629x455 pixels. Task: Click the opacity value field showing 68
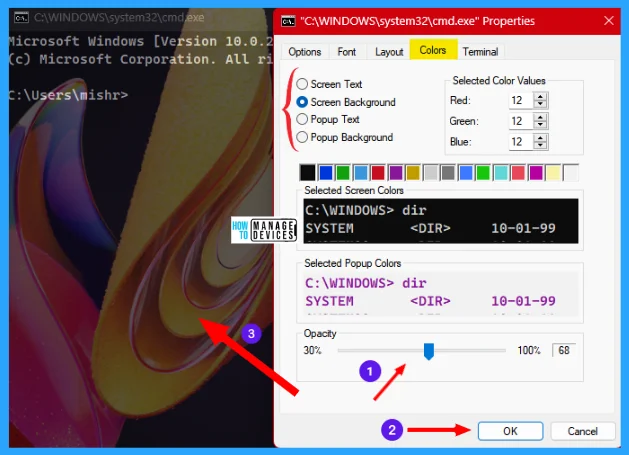click(564, 350)
